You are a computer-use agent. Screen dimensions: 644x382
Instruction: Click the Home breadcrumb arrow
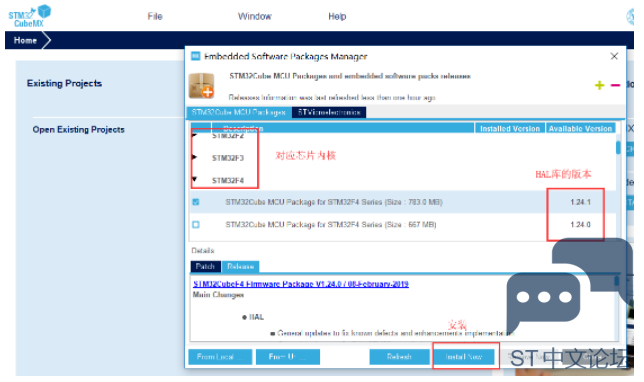pyautogui.click(x=28, y=40)
